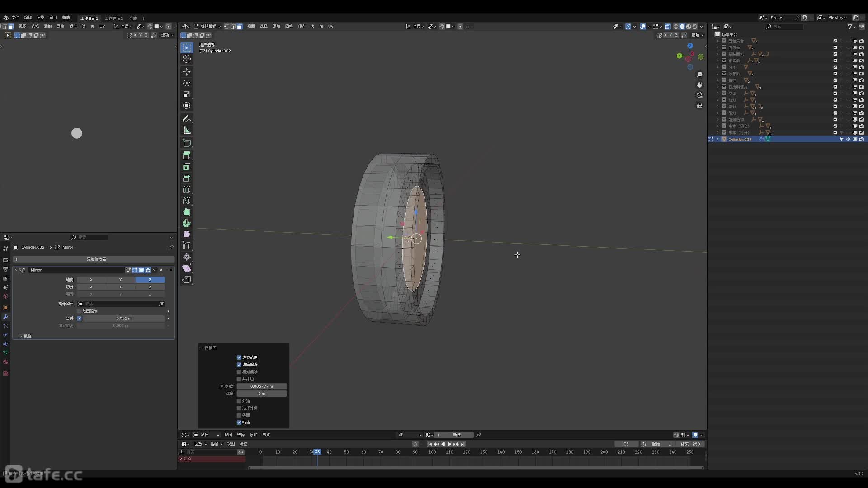This screenshot has height=488, width=868.
Task: Select the Loop Cut tool
Action: click(187, 189)
